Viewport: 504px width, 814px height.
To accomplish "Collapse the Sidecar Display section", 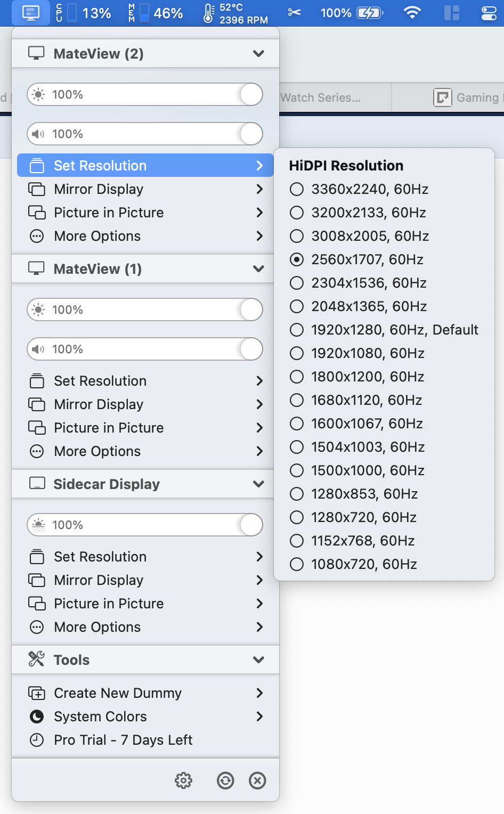I will pos(259,484).
